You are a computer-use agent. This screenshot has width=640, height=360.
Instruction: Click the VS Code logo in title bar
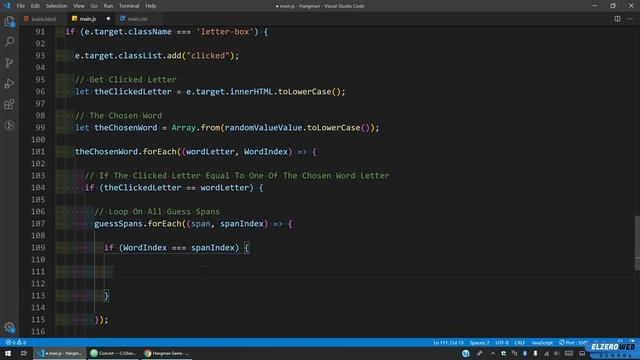(x=7, y=6)
